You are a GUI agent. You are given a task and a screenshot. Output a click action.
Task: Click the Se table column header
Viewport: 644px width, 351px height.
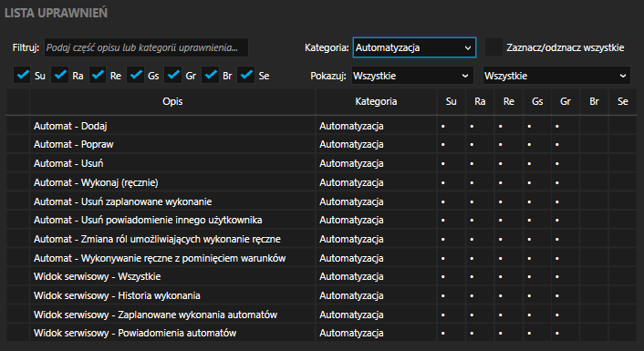pos(623,102)
